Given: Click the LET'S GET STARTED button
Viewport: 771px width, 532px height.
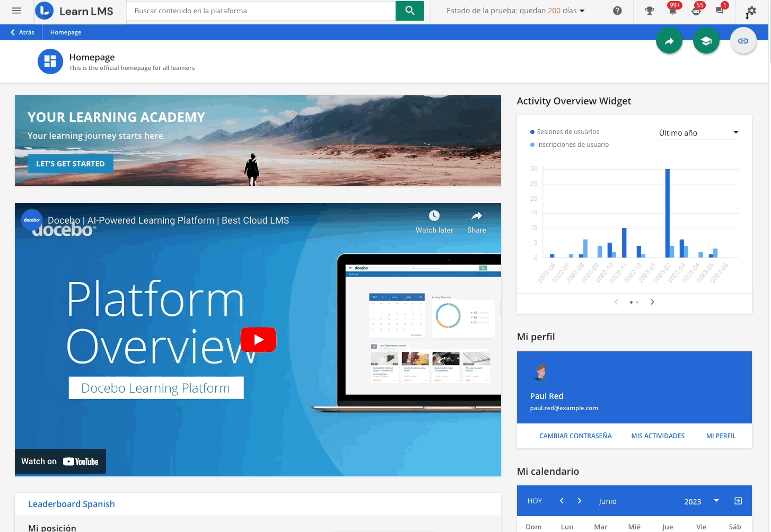Looking at the screenshot, I should click(x=71, y=164).
